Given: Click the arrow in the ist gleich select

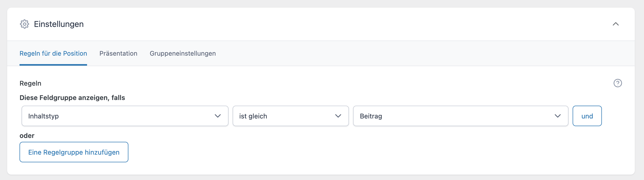Looking at the screenshot, I should pos(338,116).
